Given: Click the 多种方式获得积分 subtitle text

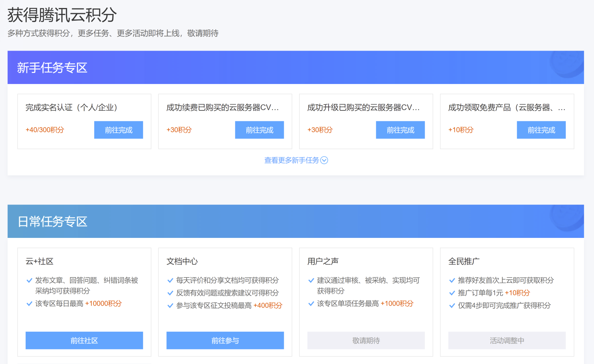Looking at the screenshot, I should (113, 33).
